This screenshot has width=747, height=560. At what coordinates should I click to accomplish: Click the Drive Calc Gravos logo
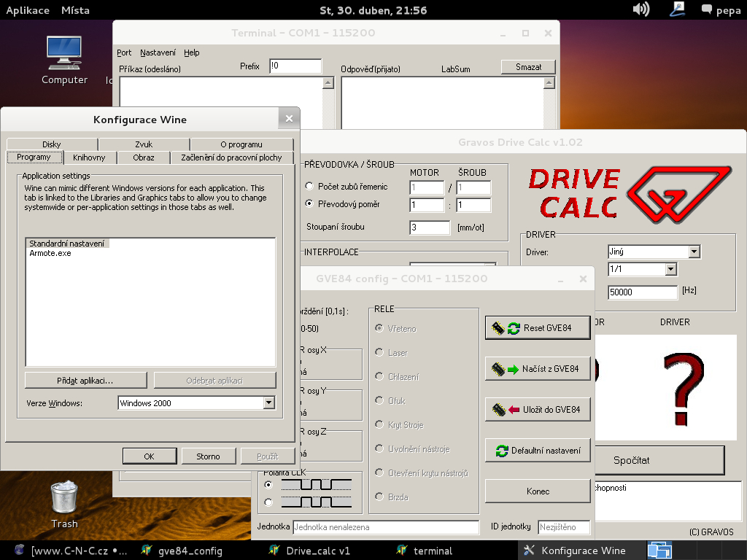pos(630,195)
